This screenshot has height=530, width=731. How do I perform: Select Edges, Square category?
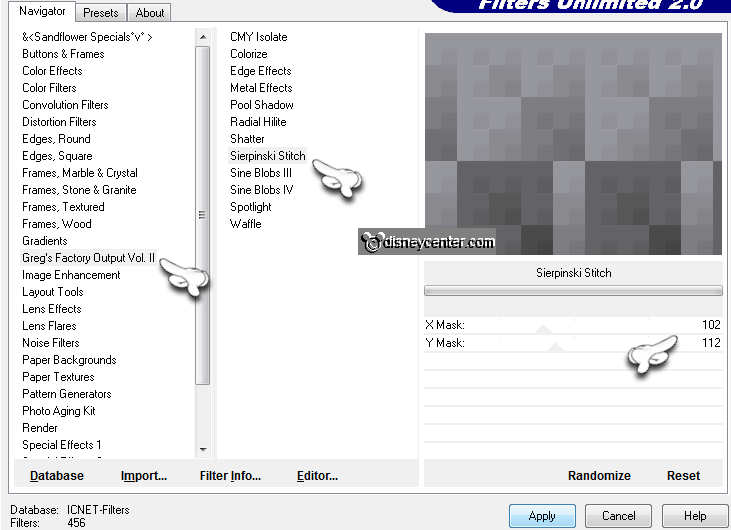57,156
